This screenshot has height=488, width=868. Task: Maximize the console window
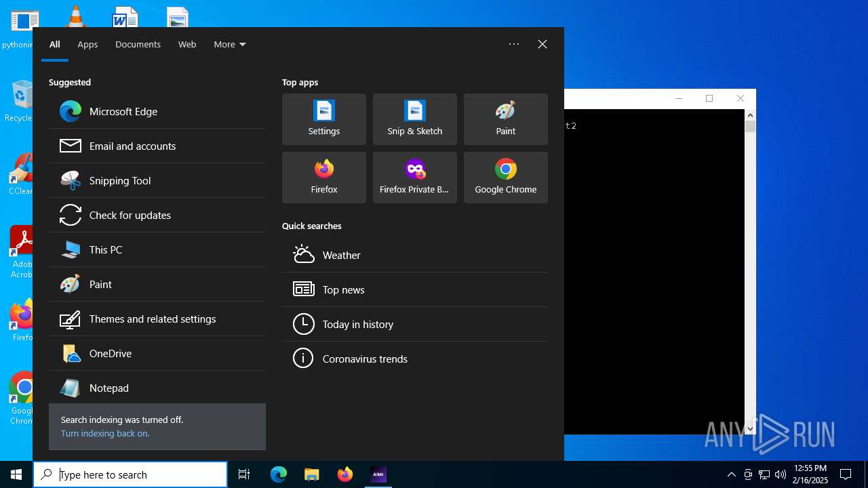click(x=709, y=98)
